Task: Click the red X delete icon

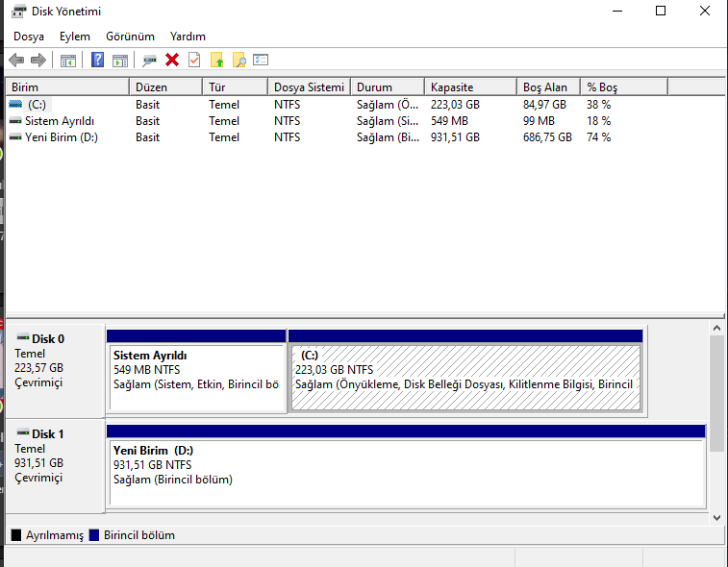Action: pyautogui.click(x=172, y=60)
